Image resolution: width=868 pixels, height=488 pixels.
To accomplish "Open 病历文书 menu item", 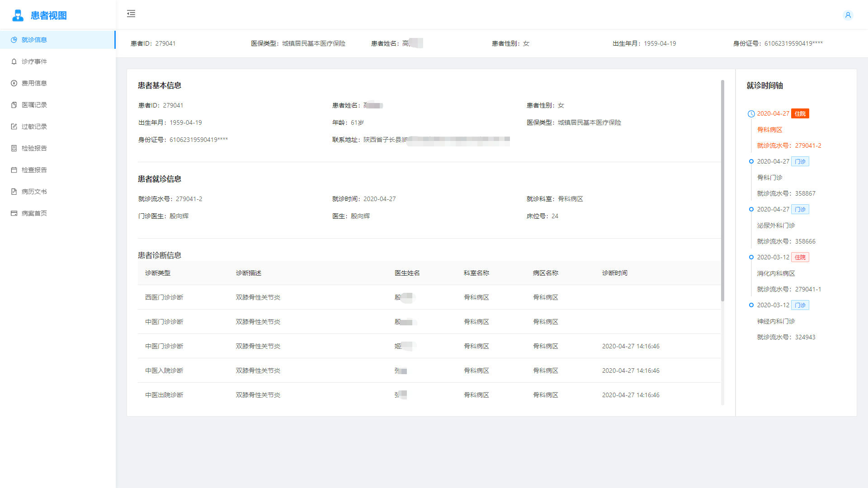I will [57, 192].
